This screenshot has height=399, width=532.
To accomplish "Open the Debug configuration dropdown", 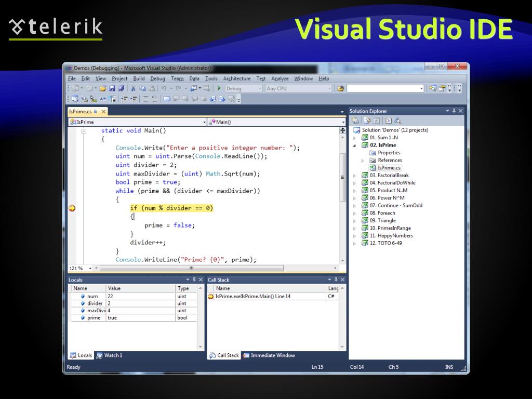I will coord(260,88).
